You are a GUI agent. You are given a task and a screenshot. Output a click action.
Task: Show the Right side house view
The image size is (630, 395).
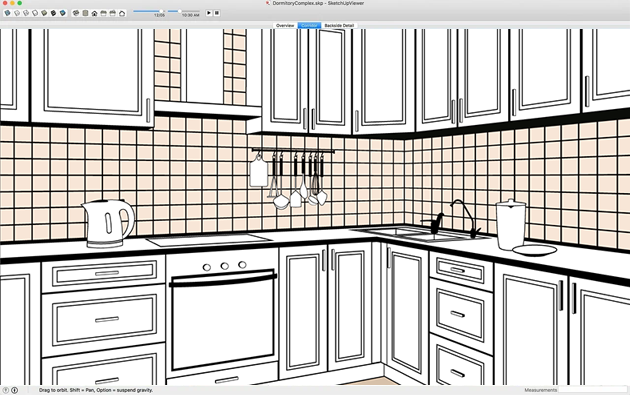click(104, 13)
